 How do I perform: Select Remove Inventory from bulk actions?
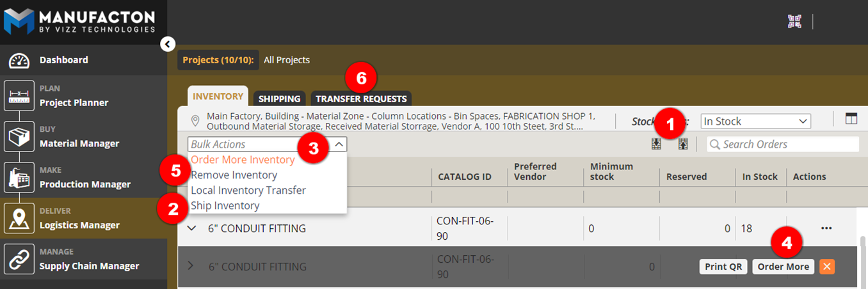point(234,175)
